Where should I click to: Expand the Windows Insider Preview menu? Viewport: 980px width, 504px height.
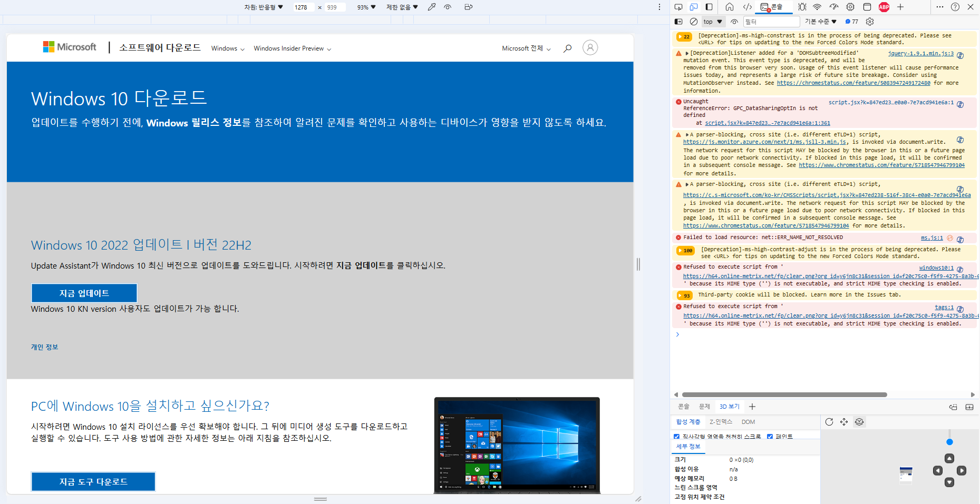point(293,48)
